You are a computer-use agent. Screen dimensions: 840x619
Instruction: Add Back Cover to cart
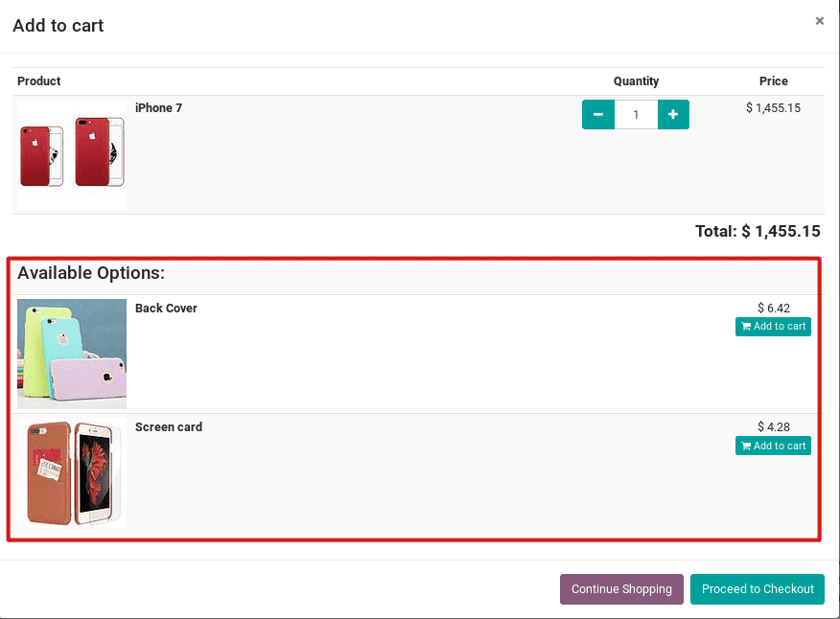(x=773, y=327)
